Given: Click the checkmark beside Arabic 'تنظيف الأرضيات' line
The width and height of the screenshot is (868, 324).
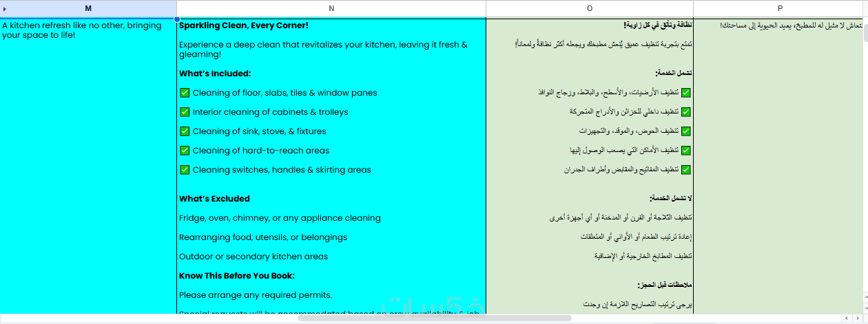Looking at the screenshot, I should point(686,92).
